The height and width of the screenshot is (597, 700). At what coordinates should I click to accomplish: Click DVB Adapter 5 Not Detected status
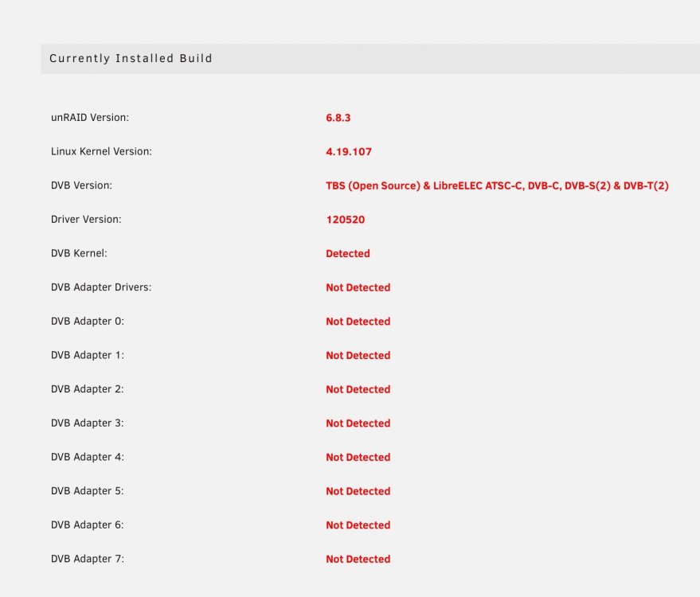pyautogui.click(x=358, y=491)
